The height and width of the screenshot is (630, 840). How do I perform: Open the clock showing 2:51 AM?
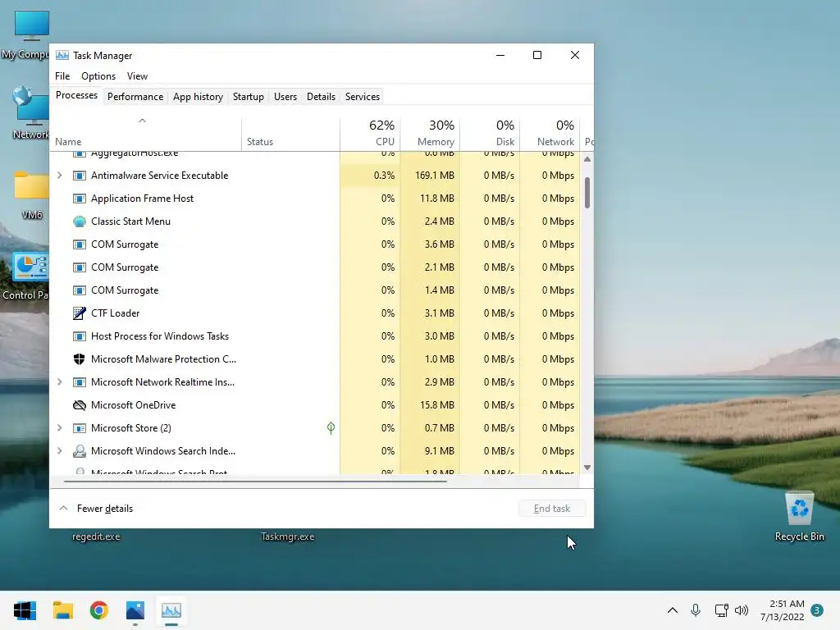(782, 610)
